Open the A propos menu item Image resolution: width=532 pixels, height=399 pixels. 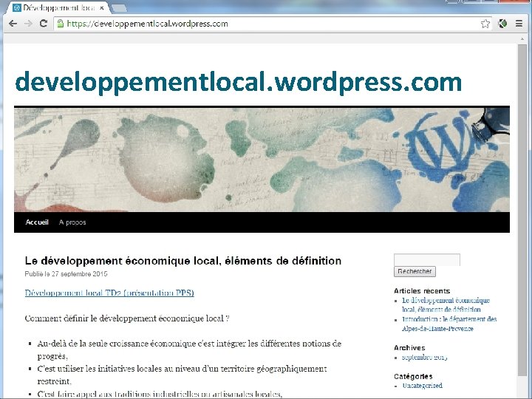tap(72, 222)
